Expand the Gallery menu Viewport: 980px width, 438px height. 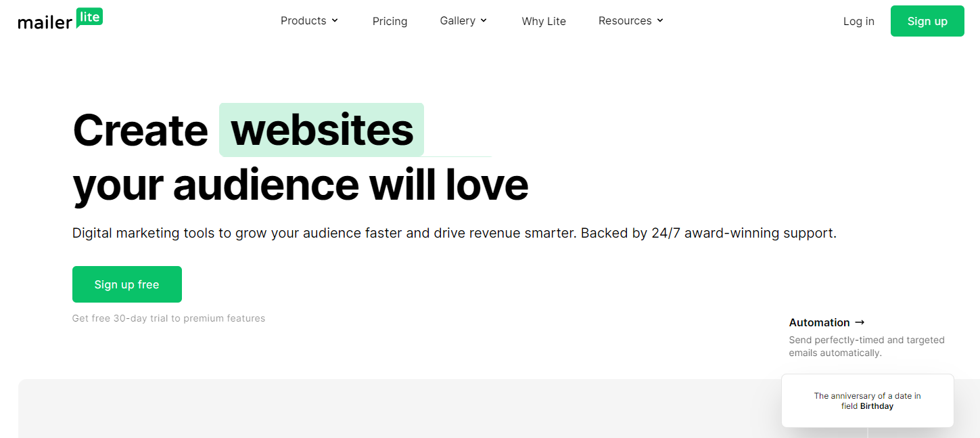point(463,20)
